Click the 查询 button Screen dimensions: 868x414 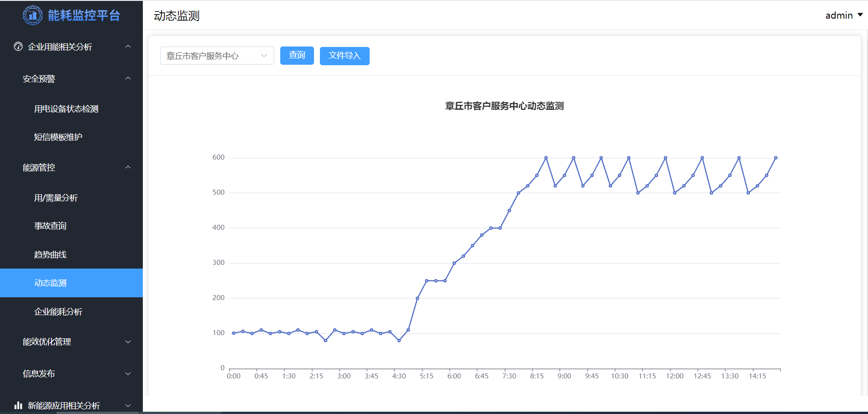point(297,56)
